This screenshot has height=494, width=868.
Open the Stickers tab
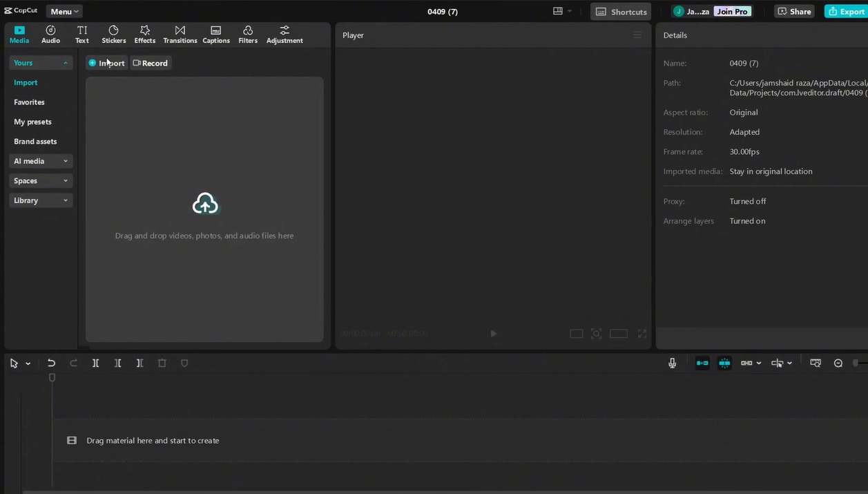tap(114, 35)
